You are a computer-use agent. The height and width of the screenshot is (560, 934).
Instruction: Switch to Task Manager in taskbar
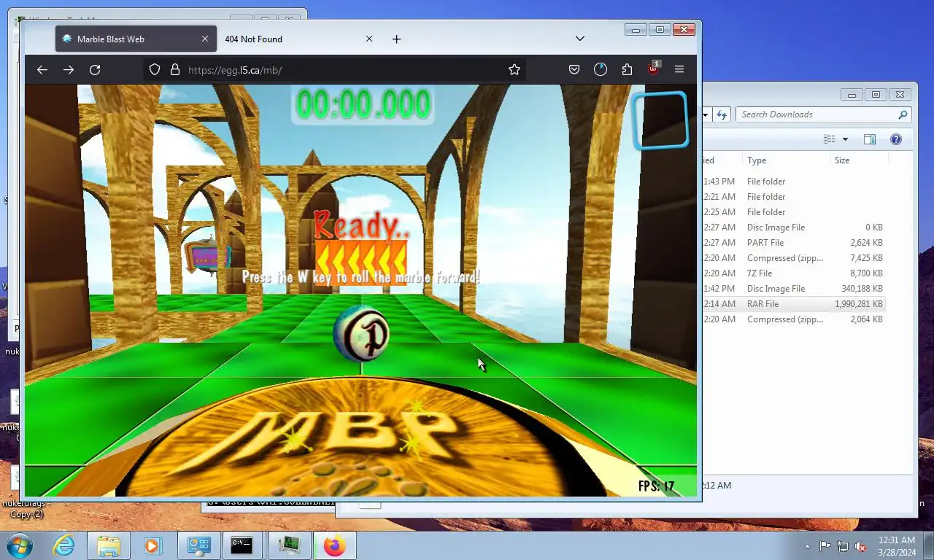point(290,545)
